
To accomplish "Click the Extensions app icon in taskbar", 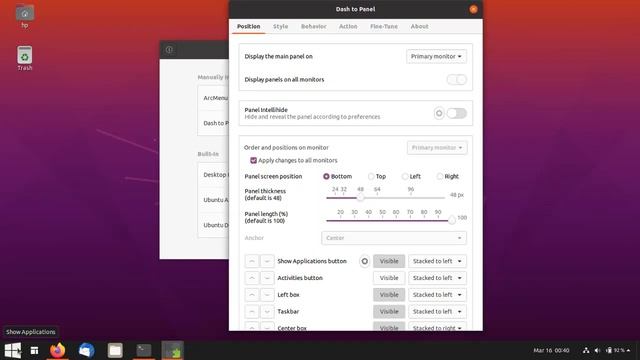I will 173,350.
